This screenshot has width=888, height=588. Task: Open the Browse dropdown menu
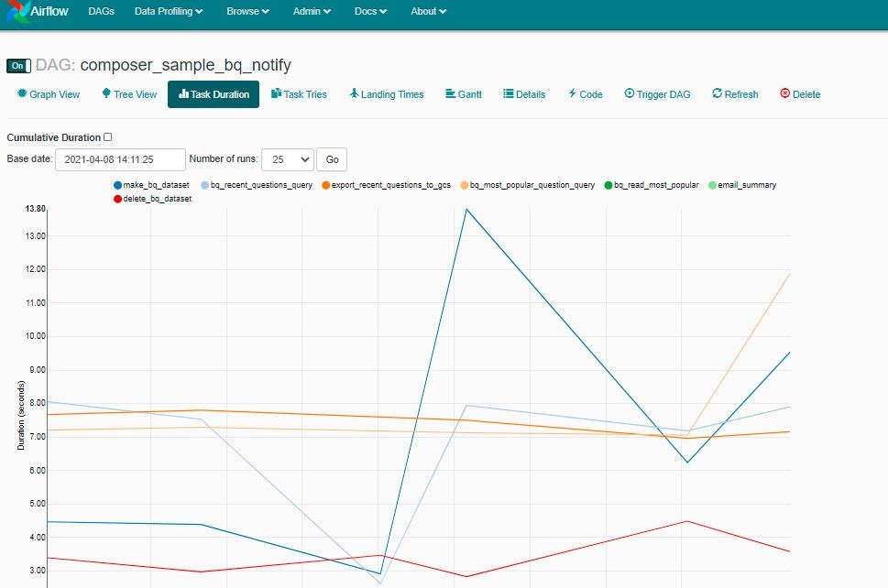pos(247,12)
